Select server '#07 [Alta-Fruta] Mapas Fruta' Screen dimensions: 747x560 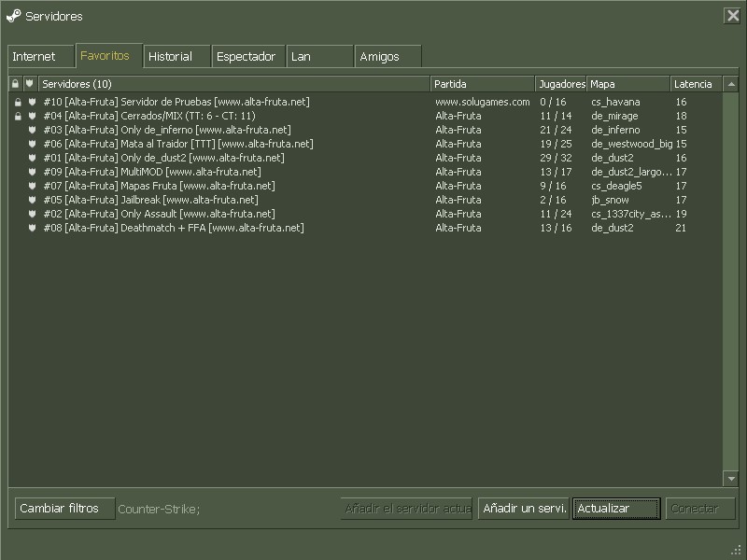pyautogui.click(x=365, y=186)
